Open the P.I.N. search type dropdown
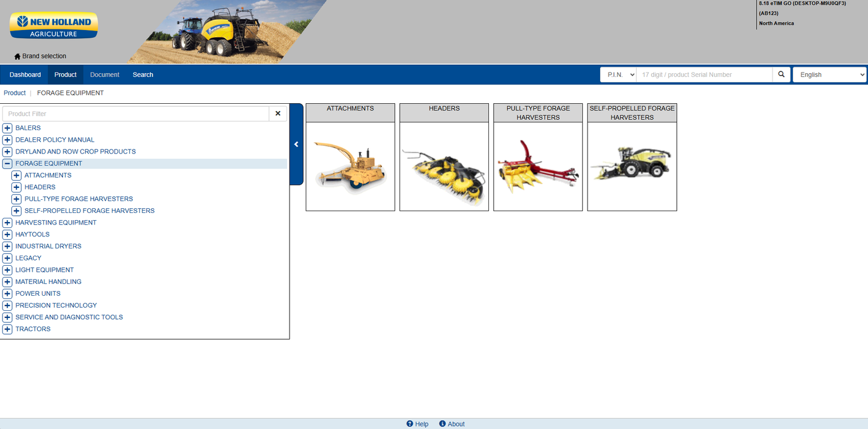 618,74
